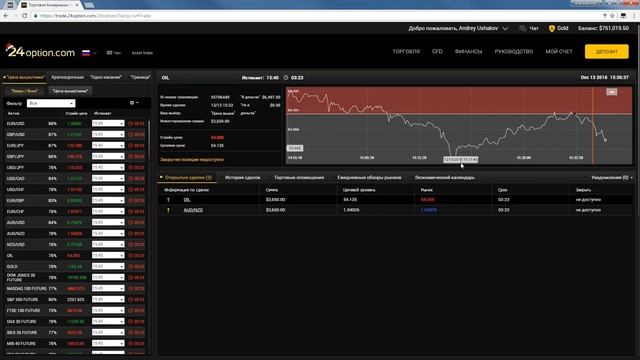Open the expiry dropdown for AUD/USD

[x=108, y=222]
